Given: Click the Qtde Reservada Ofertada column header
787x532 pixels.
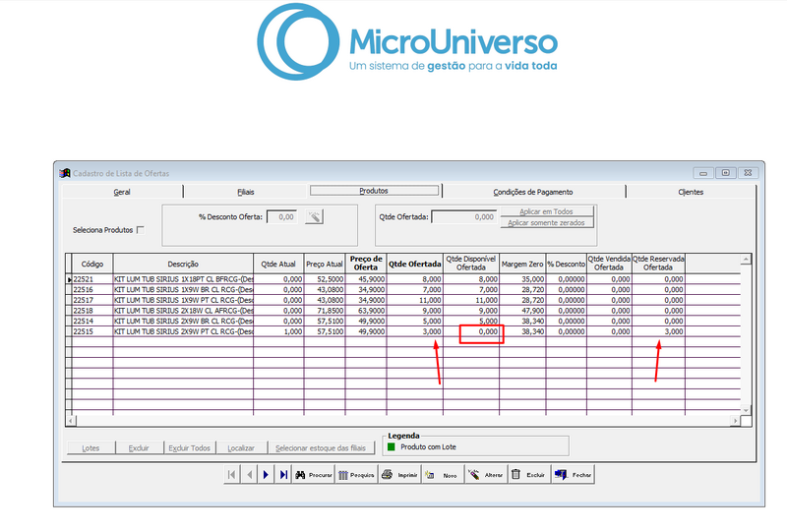Looking at the screenshot, I should point(658,264).
